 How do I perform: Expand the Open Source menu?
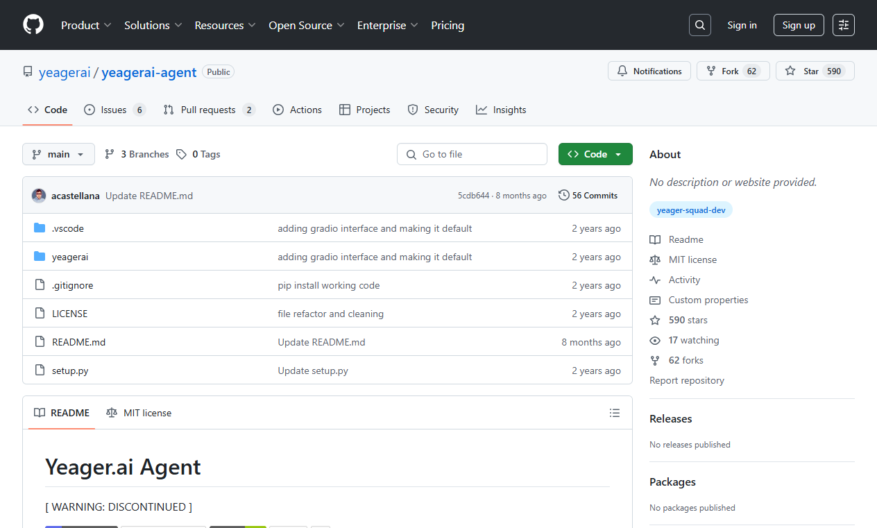pyautogui.click(x=306, y=25)
